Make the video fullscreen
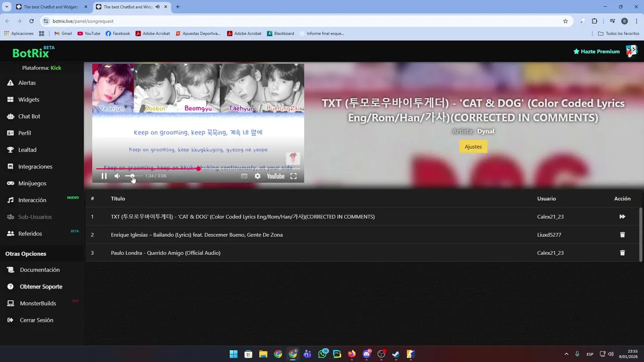 tap(293, 176)
